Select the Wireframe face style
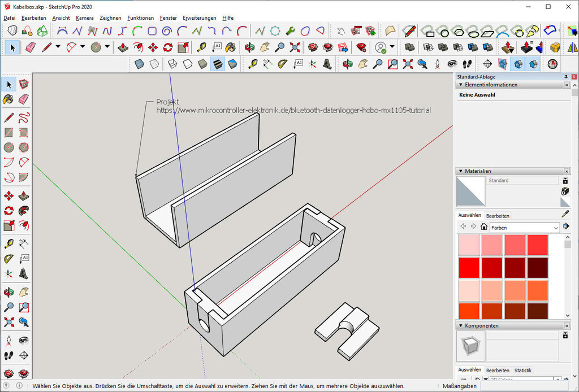Image resolution: width=579 pixels, height=392 pixels. (173, 64)
